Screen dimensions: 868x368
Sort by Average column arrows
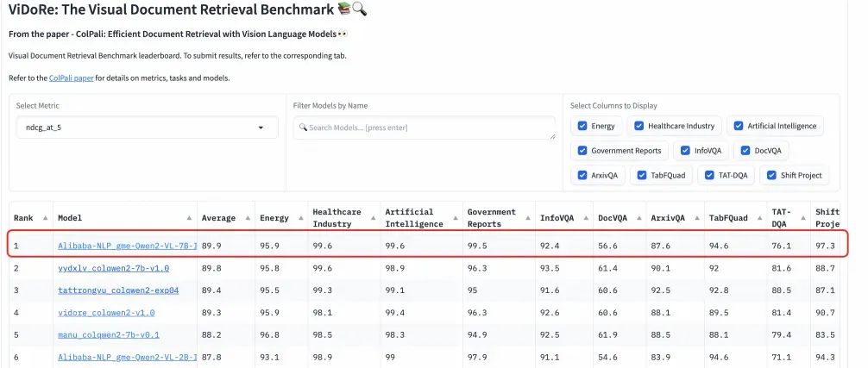pyautogui.click(x=248, y=218)
